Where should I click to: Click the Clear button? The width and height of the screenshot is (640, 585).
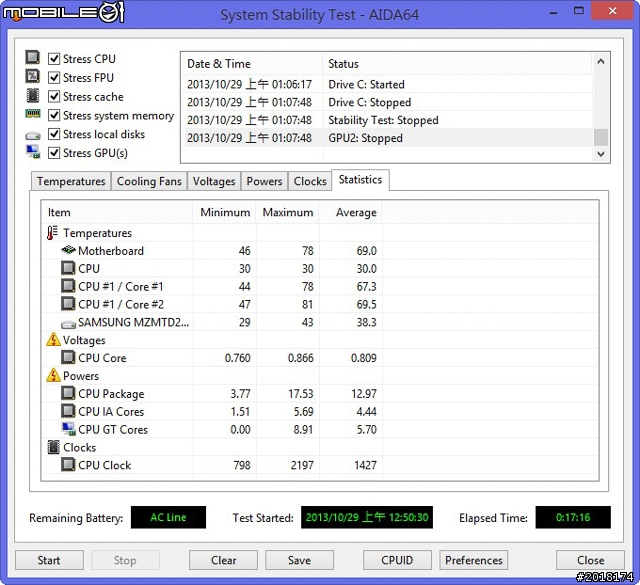click(223, 560)
